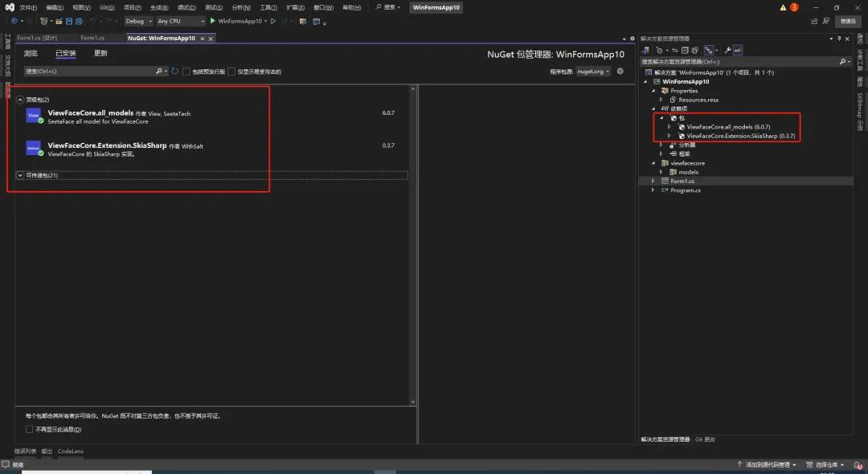
Task: Collapse the top-level packages (2) group
Action: (20, 100)
